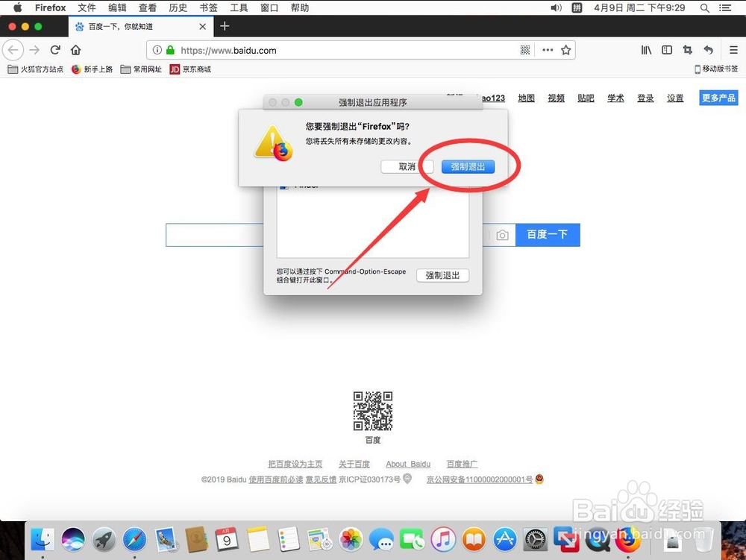Open the page actions three-dot menu

tap(548, 50)
